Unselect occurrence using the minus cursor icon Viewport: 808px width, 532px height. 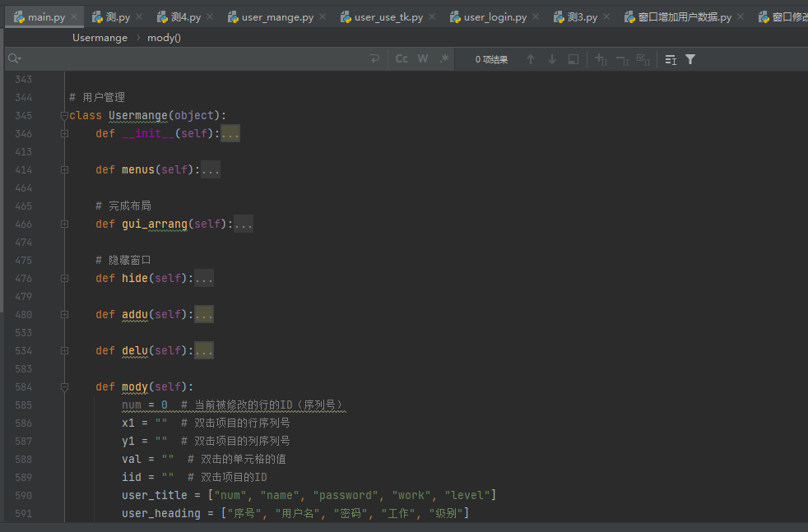click(x=622, y=59)
